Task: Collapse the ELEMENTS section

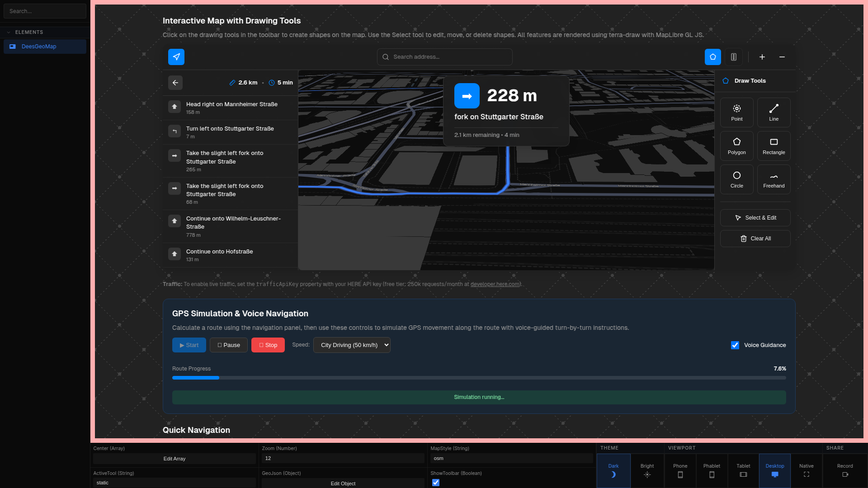Action: click(x=9, y=33)
